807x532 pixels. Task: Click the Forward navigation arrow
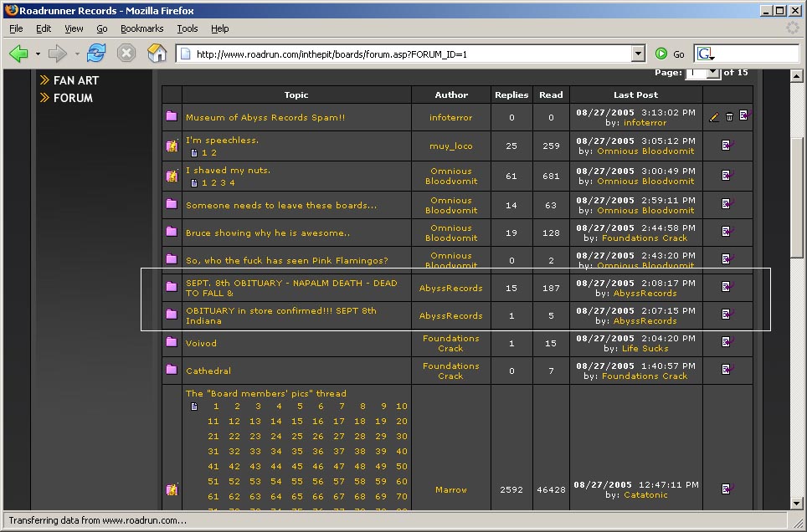tap(57, 54)
